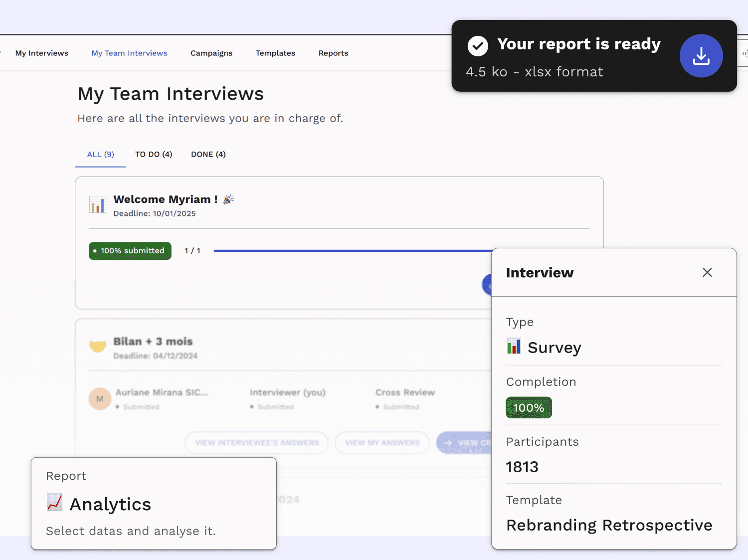The image size is (748, 560).
Task: Select the Analytics report card
Action: (154, 504)
